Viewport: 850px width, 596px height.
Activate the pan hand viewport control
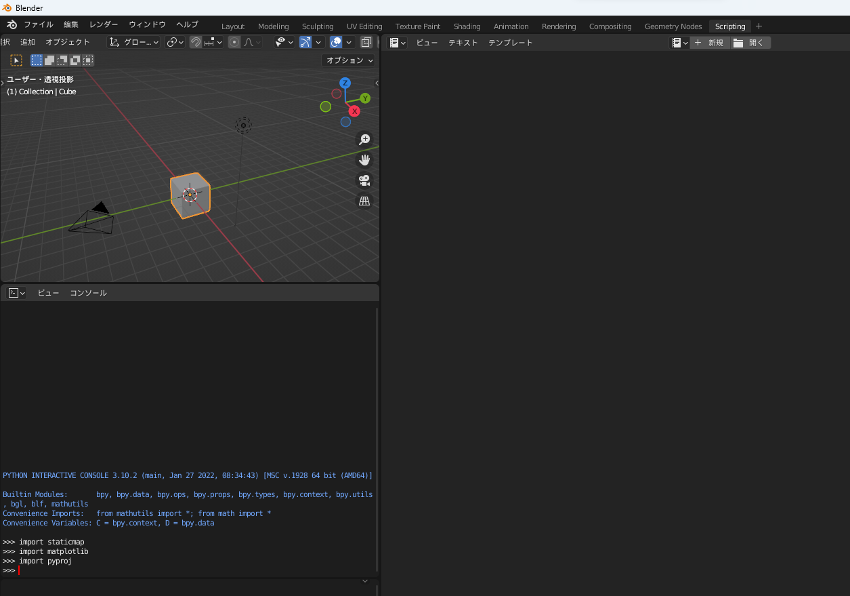[364, 160]
